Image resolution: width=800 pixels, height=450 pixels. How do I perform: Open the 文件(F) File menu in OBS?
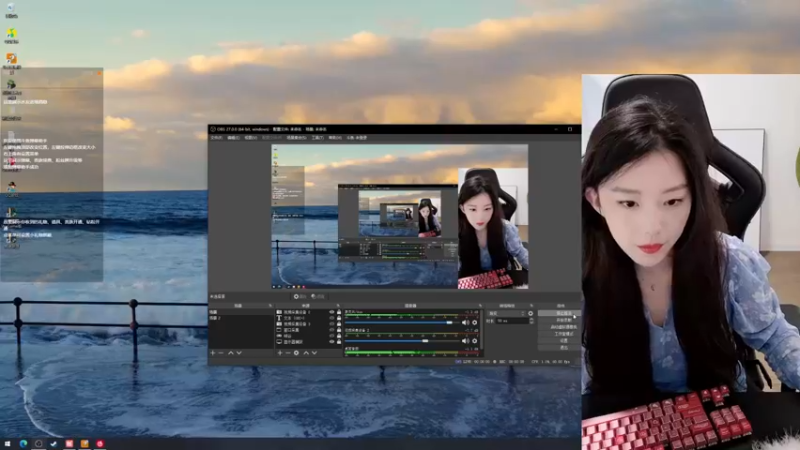(x=216, y=138)
